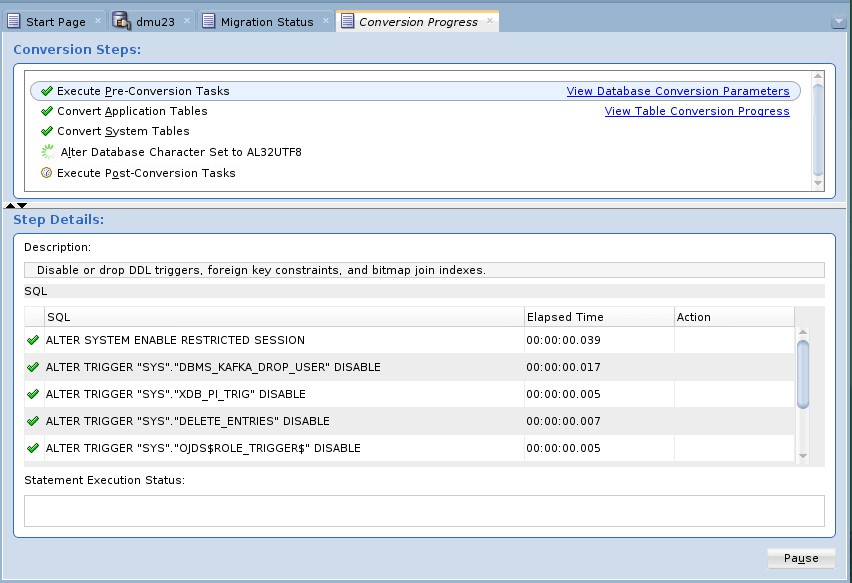Viewport: 852px width, 583px height.
Task: Close the Migration Status tab
Action: click(x=326, y=21)
